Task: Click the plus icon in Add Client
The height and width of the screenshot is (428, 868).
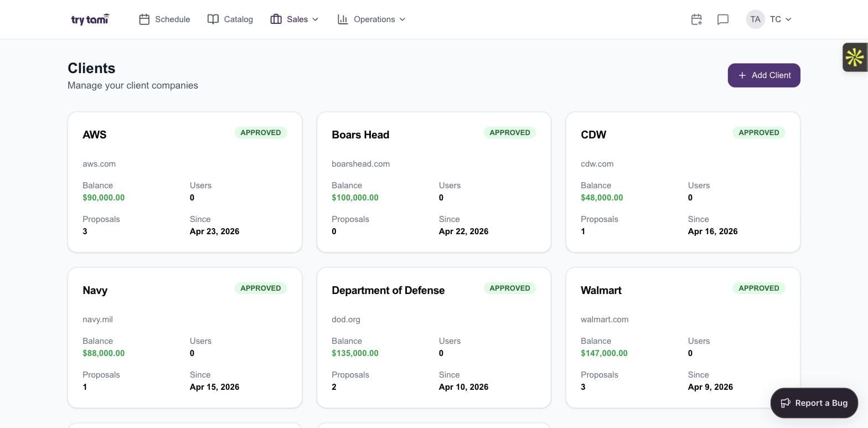Action: click(x=742, y=75)
